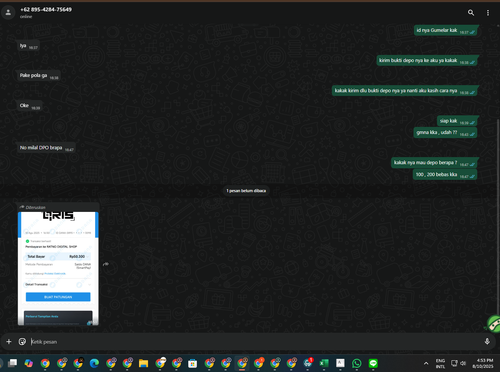Show hidden system tray icons chevron

pos(426,363)
